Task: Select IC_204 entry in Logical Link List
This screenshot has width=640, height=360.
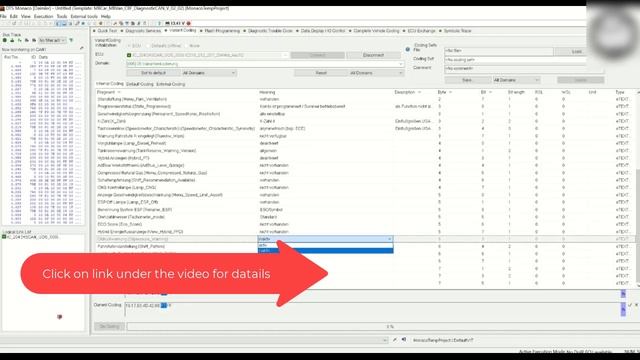Action: (32, 237)
